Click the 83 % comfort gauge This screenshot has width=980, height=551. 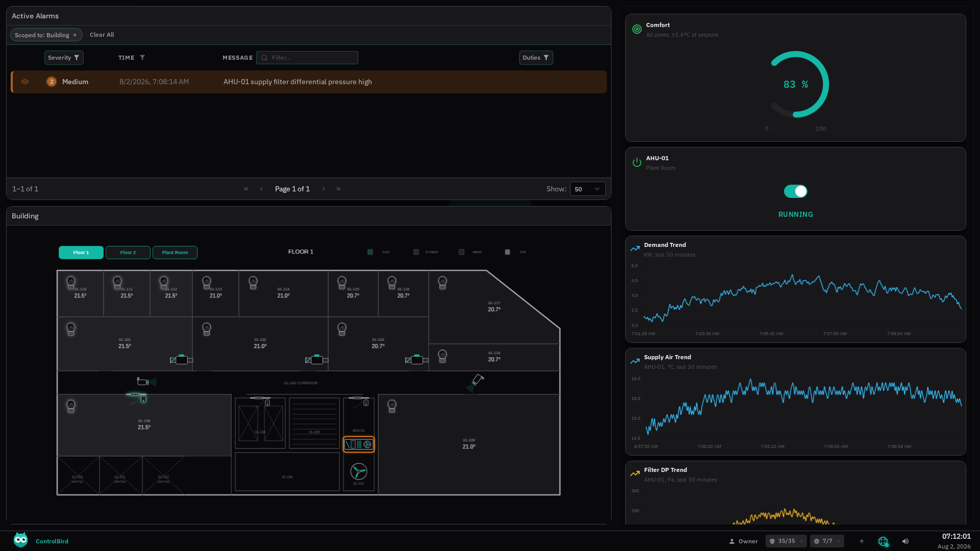pos(796,84)
